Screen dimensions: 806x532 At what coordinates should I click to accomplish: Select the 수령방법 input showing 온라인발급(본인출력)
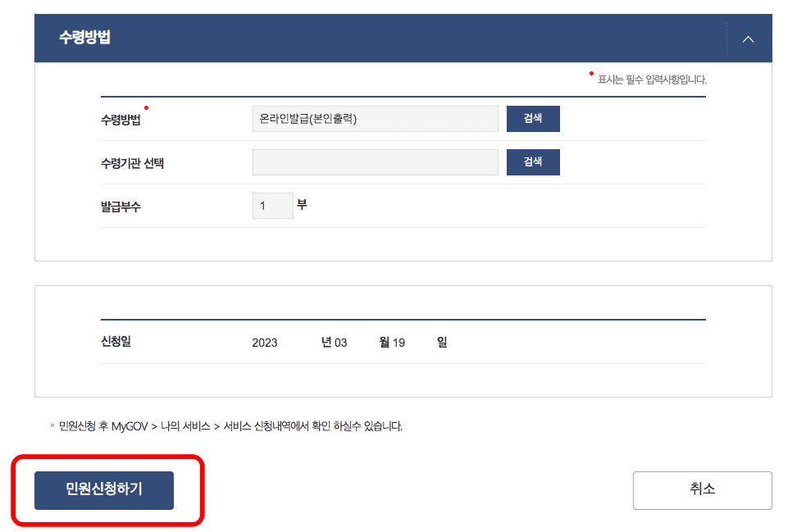click(x=376, y=119)
